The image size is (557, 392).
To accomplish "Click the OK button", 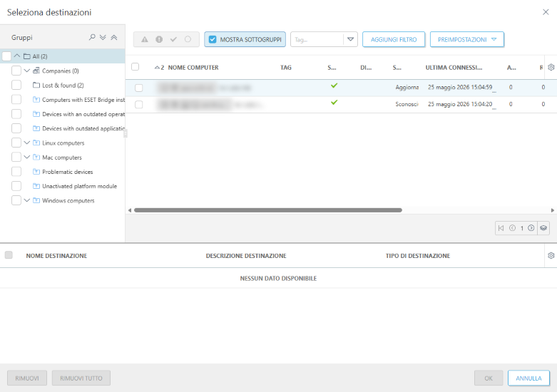I will (489, 378).
